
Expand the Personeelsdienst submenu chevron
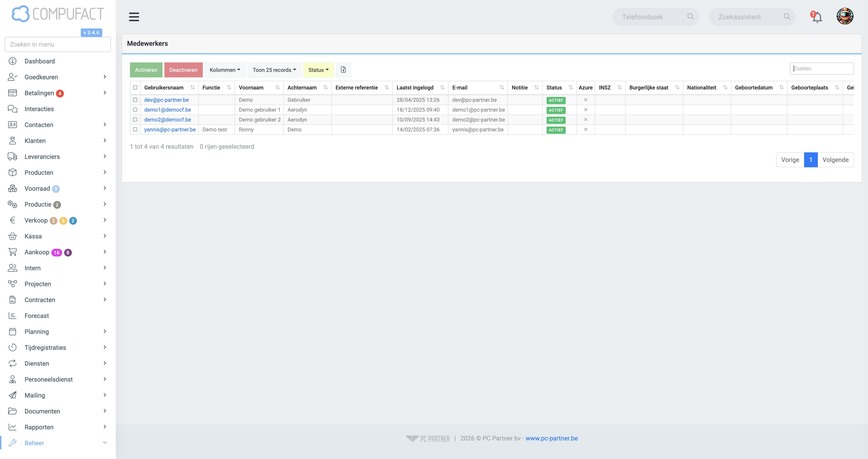pos(105,379)
